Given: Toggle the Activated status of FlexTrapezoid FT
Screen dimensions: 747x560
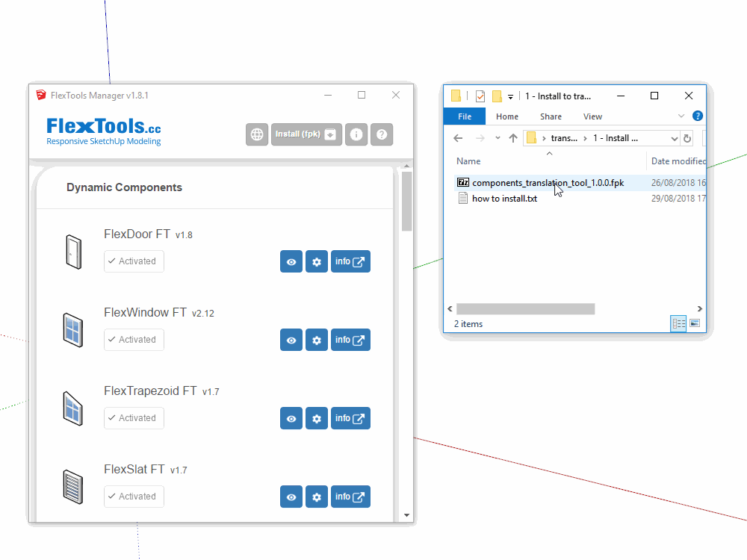Looking at the screenshot, I should [x=134, y=418].
